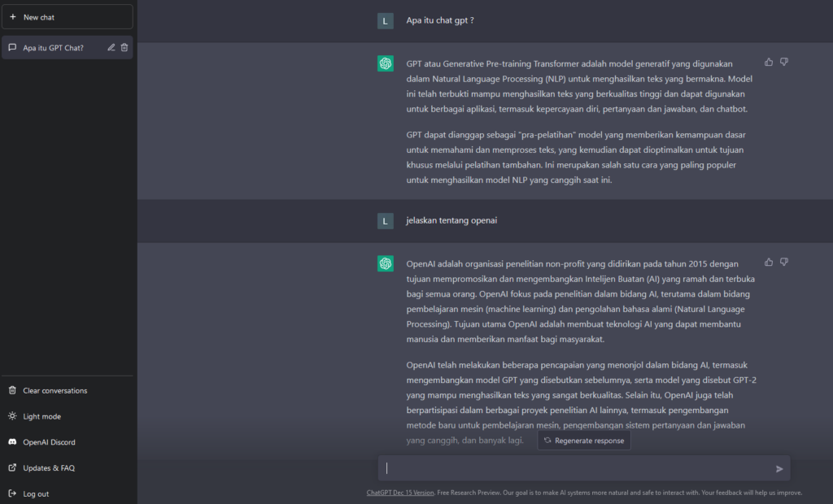
Task: Start a New chat
Action: click(x=68, y=17)
